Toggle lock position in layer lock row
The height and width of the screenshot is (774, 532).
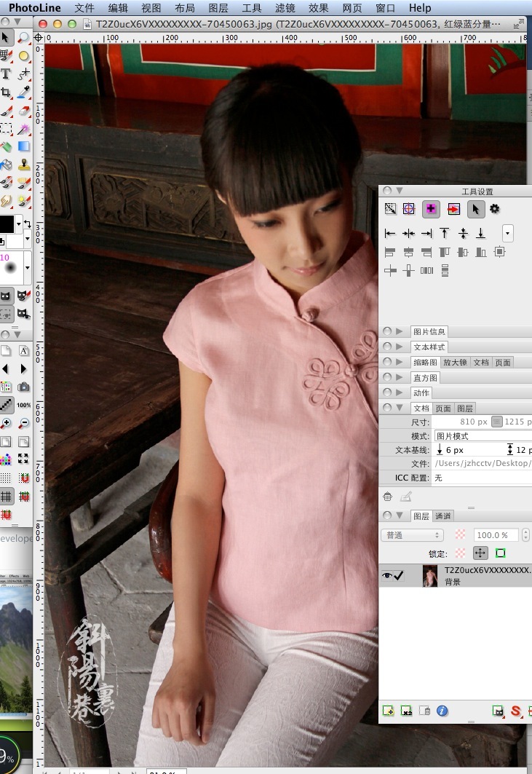pos(480,553)
